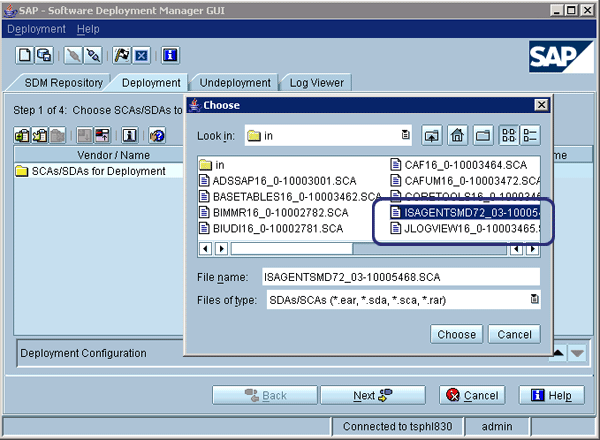The image size is (600, 440).
Task: Switch to the Undeployment tab
Action: point(235,83)
